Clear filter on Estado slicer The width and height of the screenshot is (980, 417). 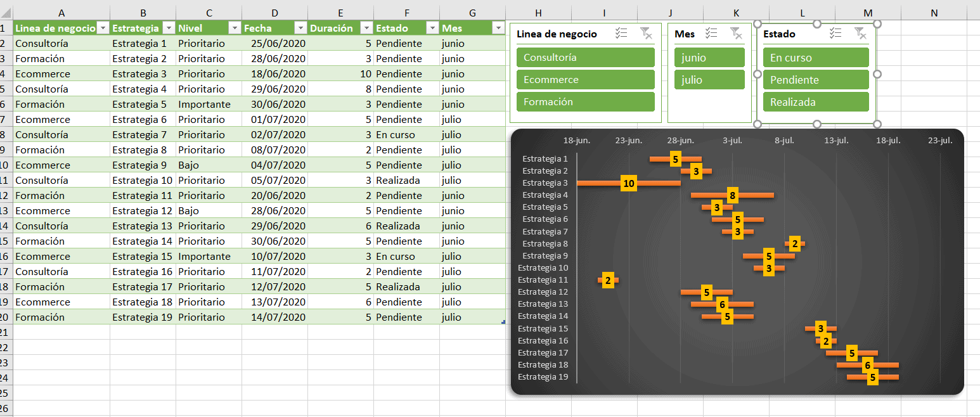coord(860,34)
